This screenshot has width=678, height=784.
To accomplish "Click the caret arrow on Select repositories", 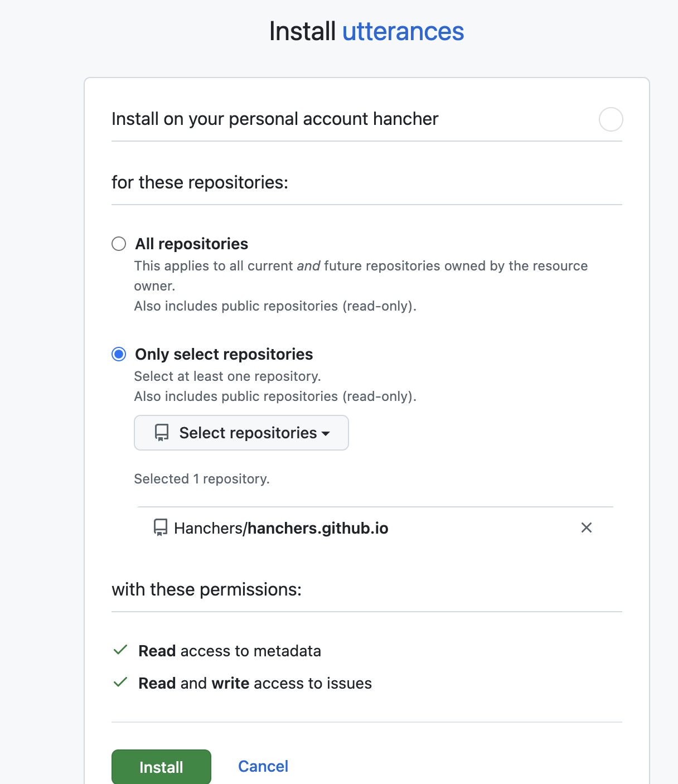I will pos(326,433).
